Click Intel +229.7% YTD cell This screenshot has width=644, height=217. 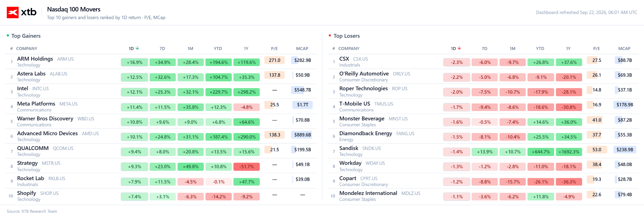[219, 92]
